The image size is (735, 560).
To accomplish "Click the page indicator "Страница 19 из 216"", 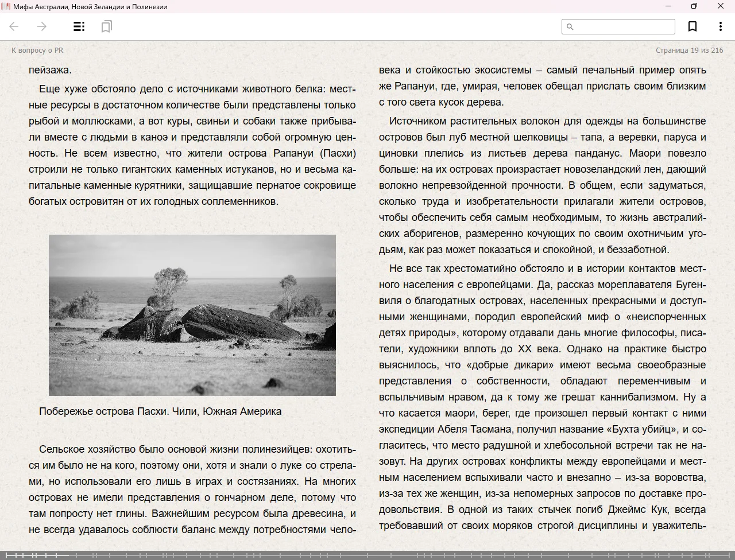I will coord(689,50).
